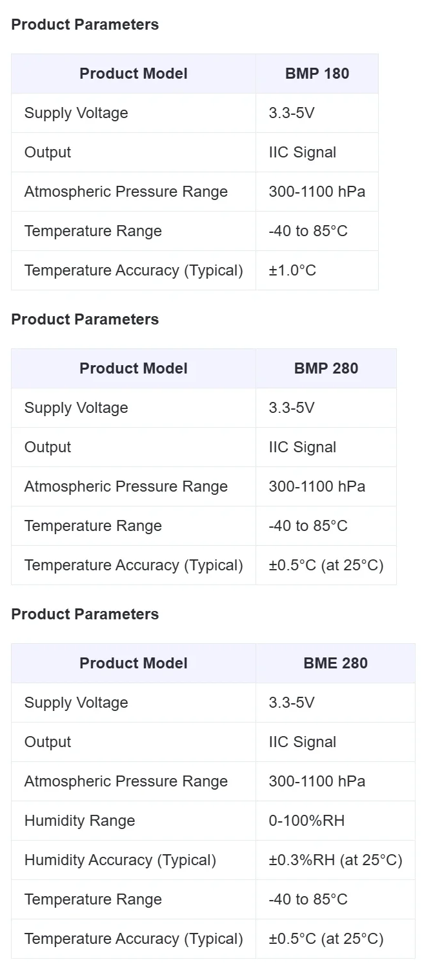Click Product Model header in BME 280 table
Viewport: 422px width, 980px height.
[134, 663]
